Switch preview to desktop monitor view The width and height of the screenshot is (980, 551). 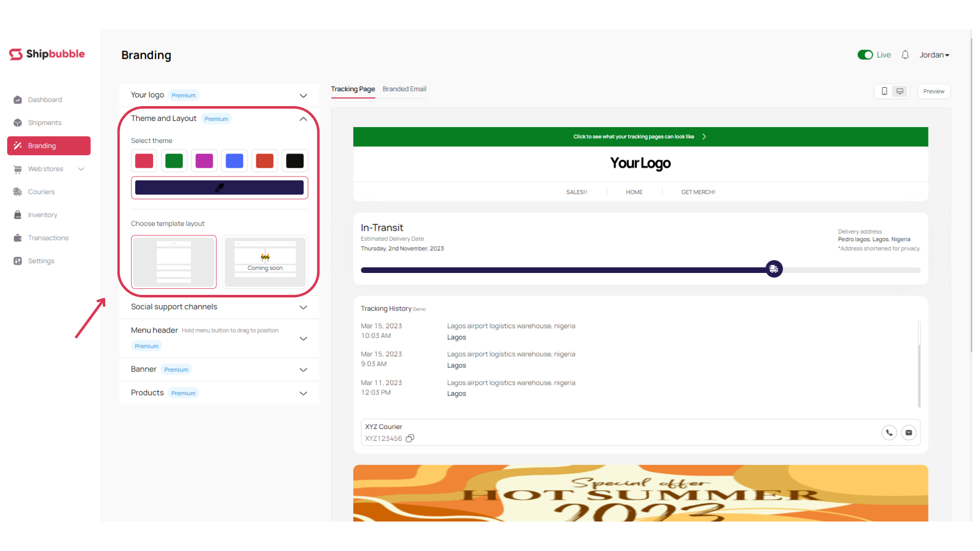coord(900,91)
